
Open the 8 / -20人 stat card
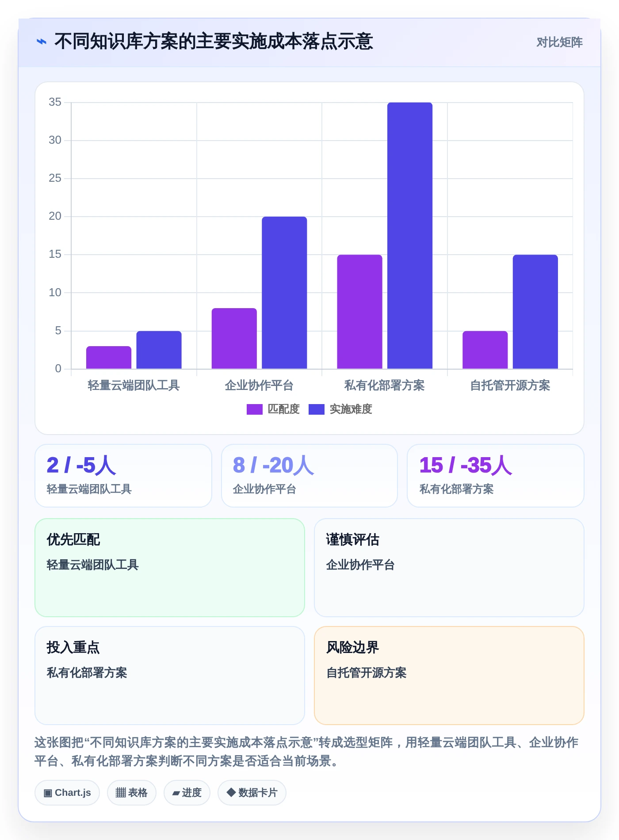pos(309,476)
